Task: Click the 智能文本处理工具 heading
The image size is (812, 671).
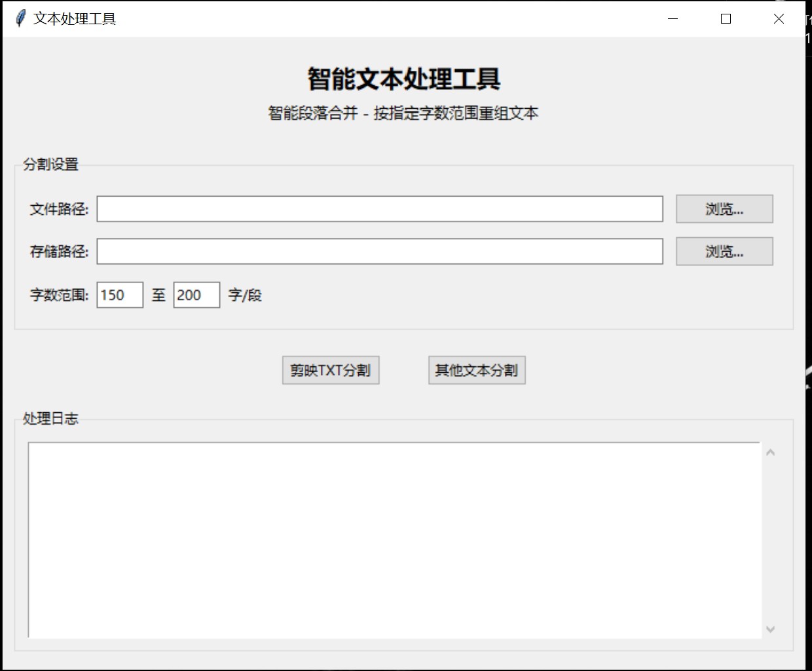Action: pos(404,79)
